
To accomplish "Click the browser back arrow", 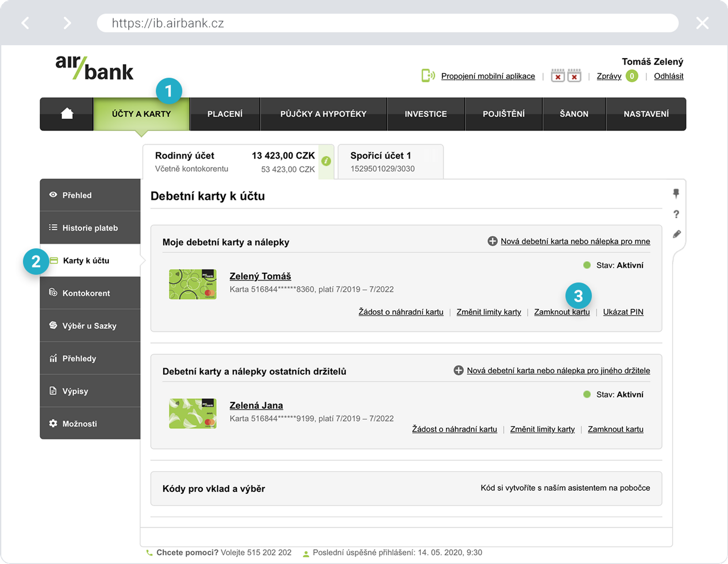I will [x=25, y=23].
